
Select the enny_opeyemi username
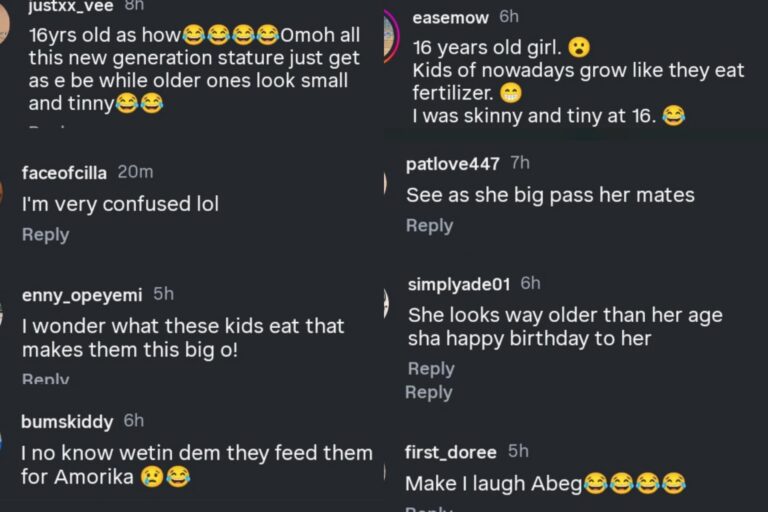click(83, 294)
